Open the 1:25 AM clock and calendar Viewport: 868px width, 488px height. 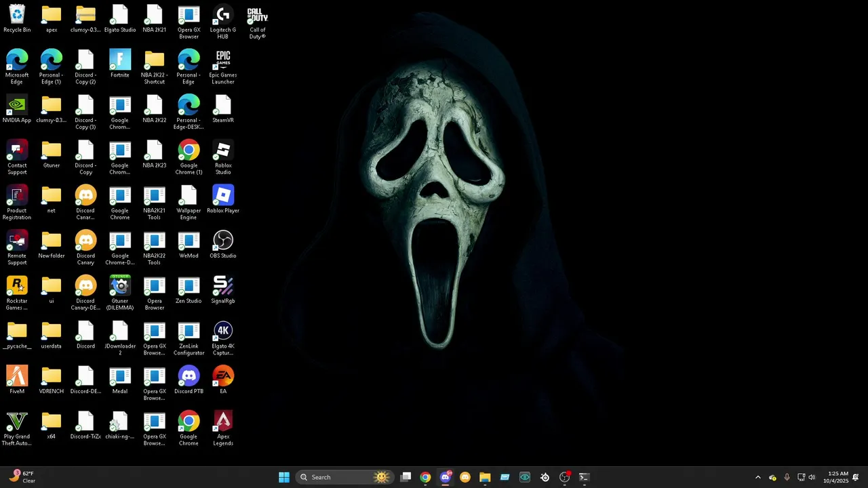pyautogui.click(x=835, y=477)
